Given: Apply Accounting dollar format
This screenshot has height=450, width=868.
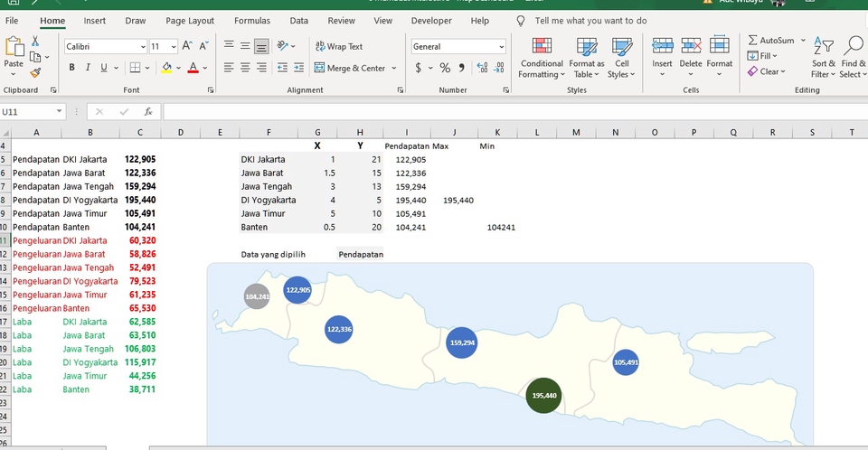Looking at the screenshot, I should pos(419,68).
